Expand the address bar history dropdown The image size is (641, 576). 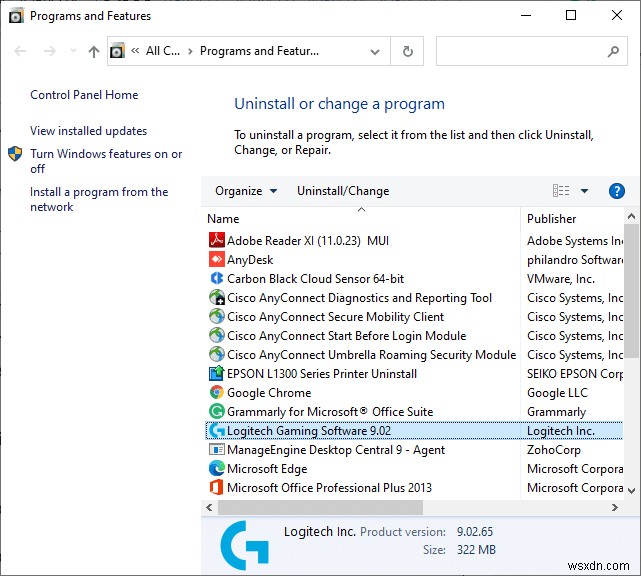[374, 52]
